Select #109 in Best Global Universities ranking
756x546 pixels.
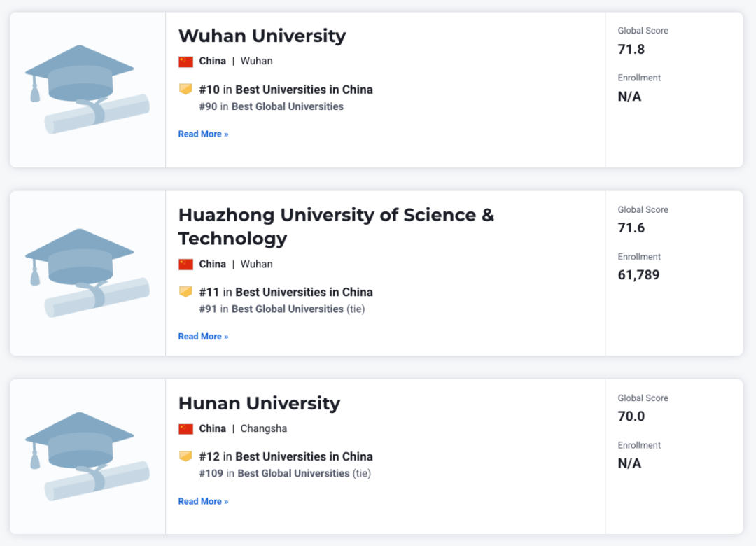285,474
